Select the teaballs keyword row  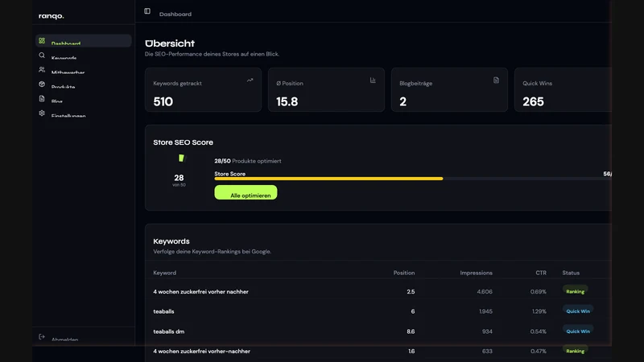pos(378,311)
